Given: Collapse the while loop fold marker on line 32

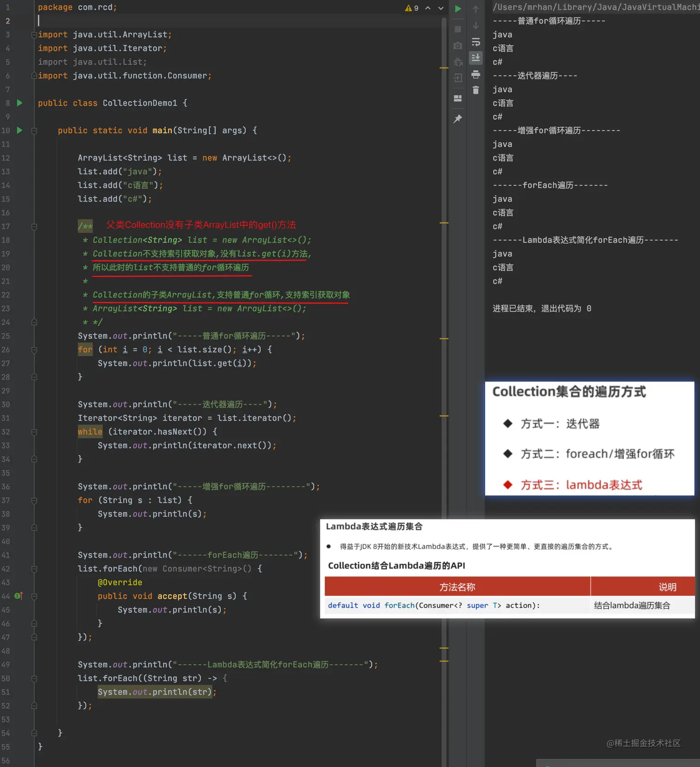Looking at the screenshot, I should coord(34,432).
